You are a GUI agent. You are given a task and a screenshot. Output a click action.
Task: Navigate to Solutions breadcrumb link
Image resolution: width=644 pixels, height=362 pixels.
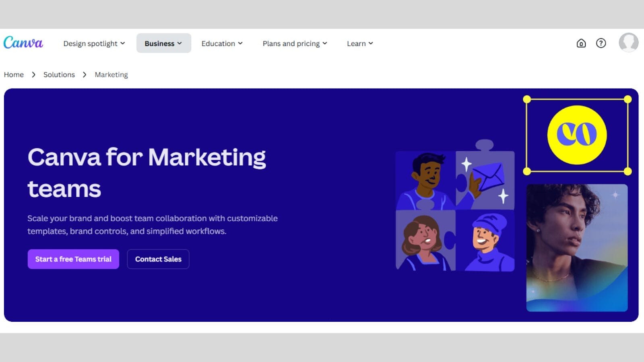(x=59, y=75)
